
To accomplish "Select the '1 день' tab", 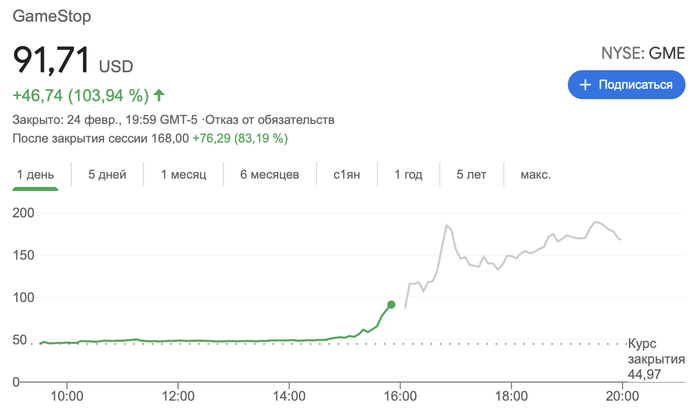I will click(x=35, y=175).
